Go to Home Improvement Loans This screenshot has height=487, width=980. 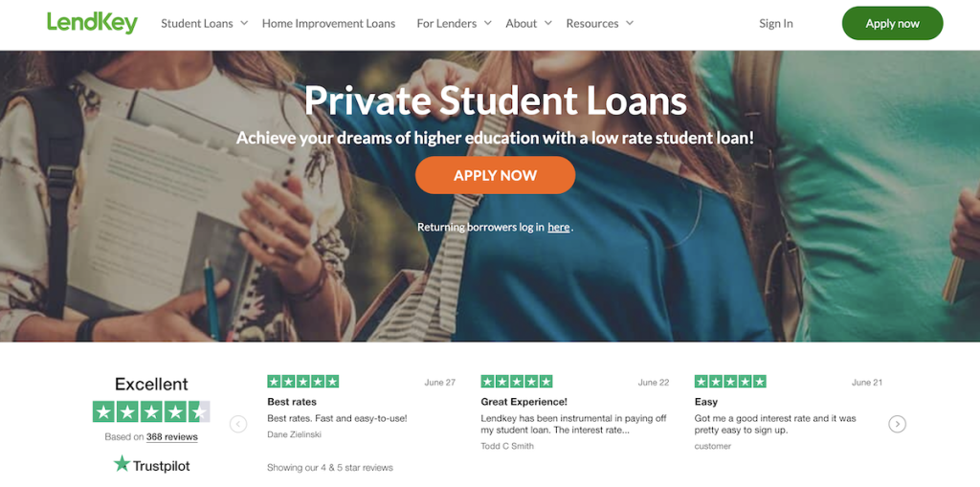[x=328, y=23]
